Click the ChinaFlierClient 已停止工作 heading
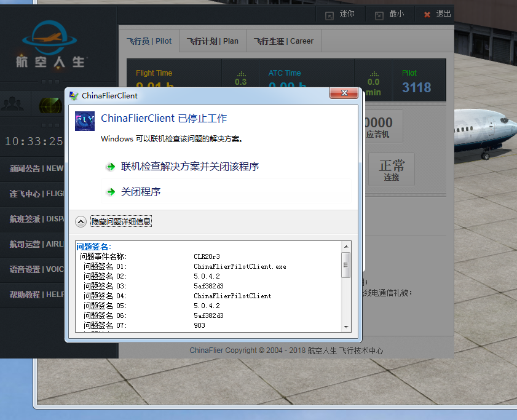 tap(164, 118)
